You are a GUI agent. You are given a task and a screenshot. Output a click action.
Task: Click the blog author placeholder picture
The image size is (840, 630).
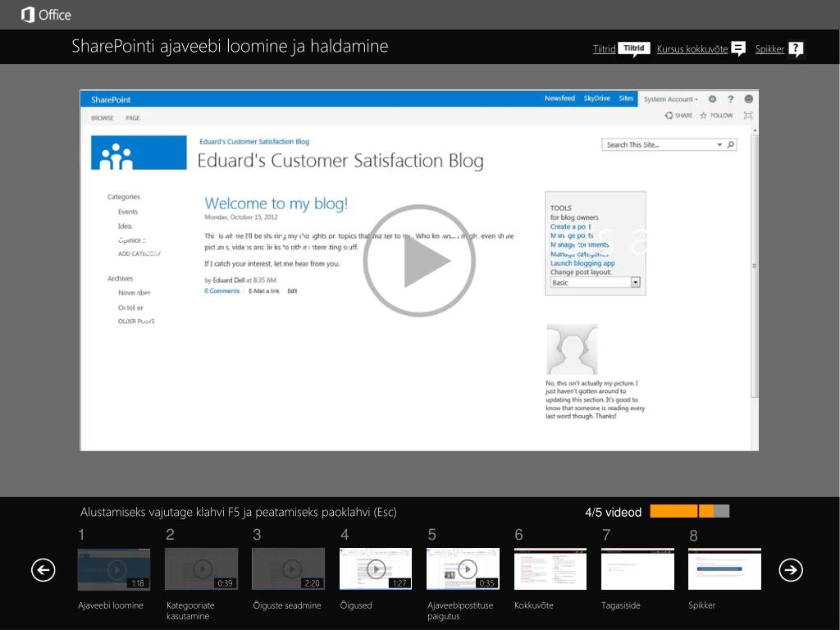(572, 349)
